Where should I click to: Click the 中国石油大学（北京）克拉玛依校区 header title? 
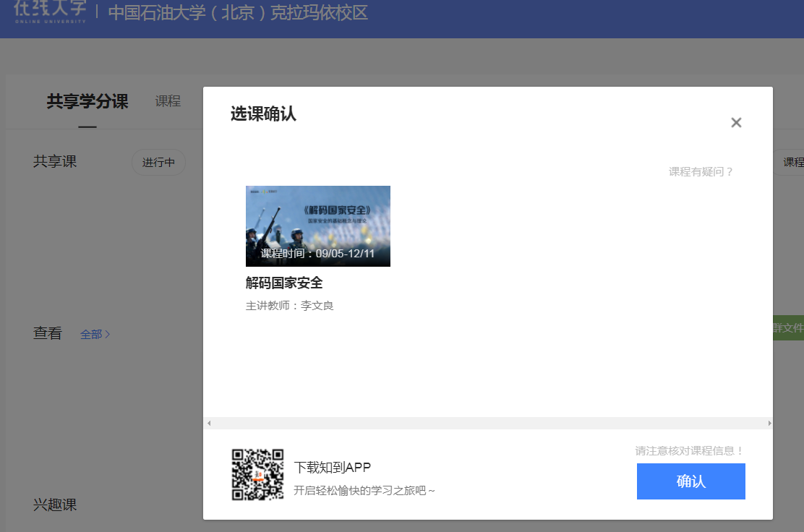[x=238, y=13]
